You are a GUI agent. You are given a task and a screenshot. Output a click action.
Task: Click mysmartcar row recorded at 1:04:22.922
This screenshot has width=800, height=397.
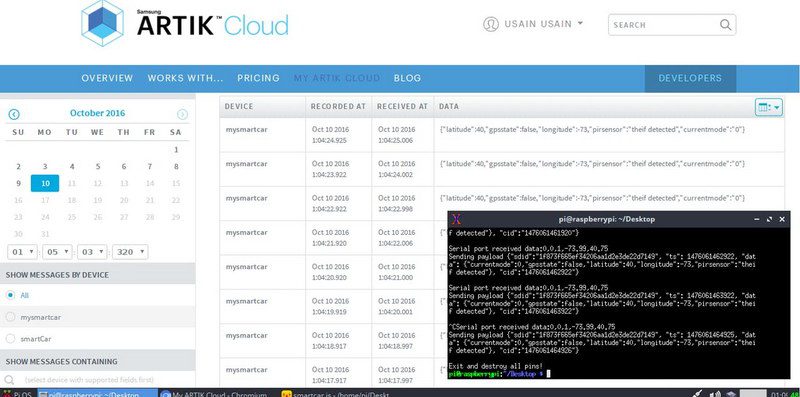(x=502, y=203)
